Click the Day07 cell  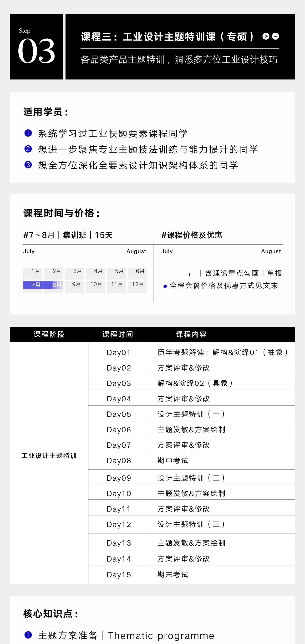pos(118,445)
